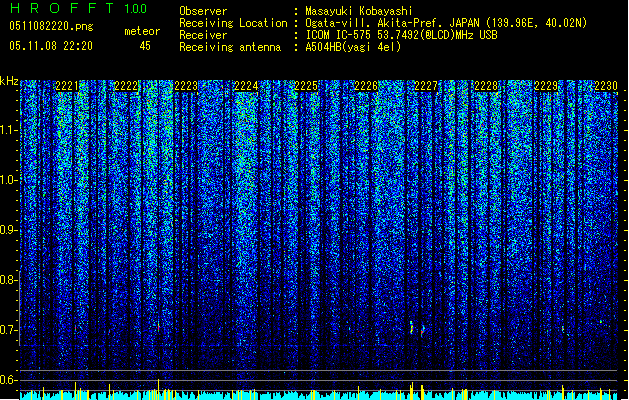Click the 2230 time marker
Screen dimensions: 629x400
pyautogui.click(x=606, y=86)
